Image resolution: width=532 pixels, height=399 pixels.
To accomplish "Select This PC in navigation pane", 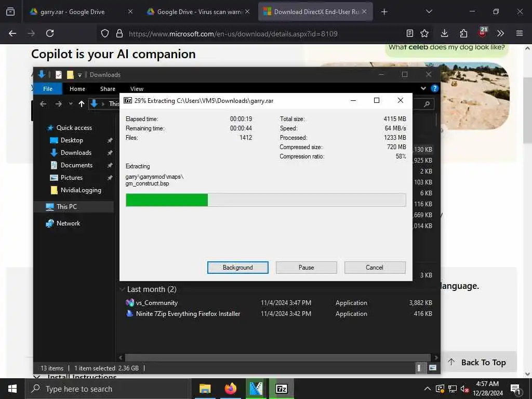I will pos(66,207).
